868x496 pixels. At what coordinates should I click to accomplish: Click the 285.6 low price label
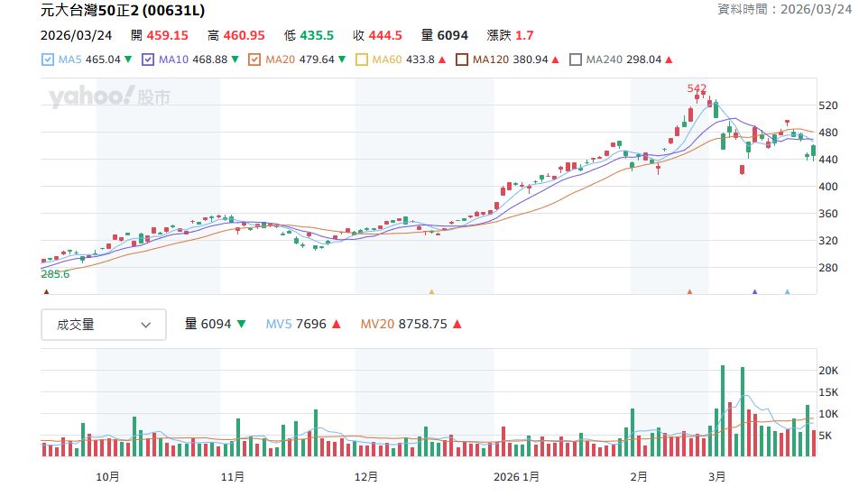tap(55, 273)
